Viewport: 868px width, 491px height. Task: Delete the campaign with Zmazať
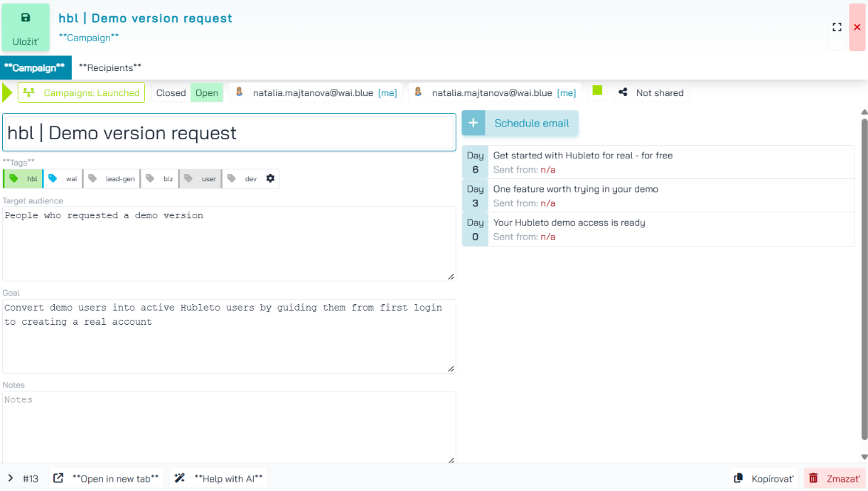click(x=835, y=478)
